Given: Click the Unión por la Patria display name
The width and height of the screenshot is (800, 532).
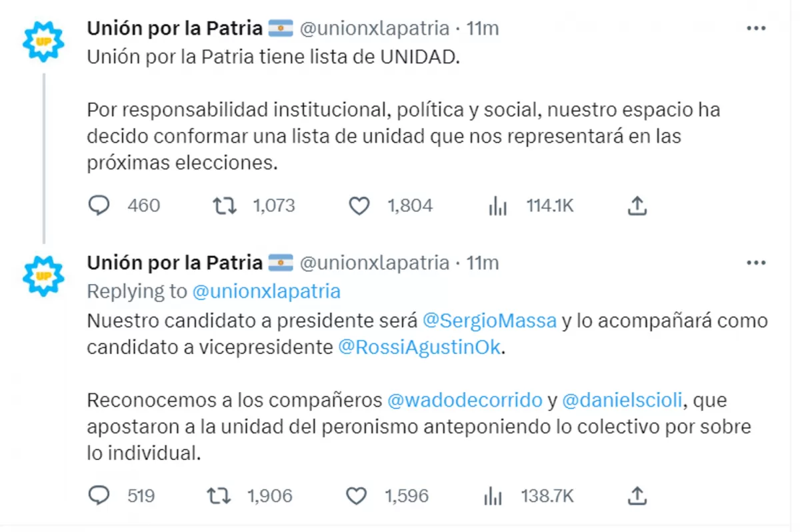Looking at the screenshot, I should pyautogui.click(x=173, y=28).
